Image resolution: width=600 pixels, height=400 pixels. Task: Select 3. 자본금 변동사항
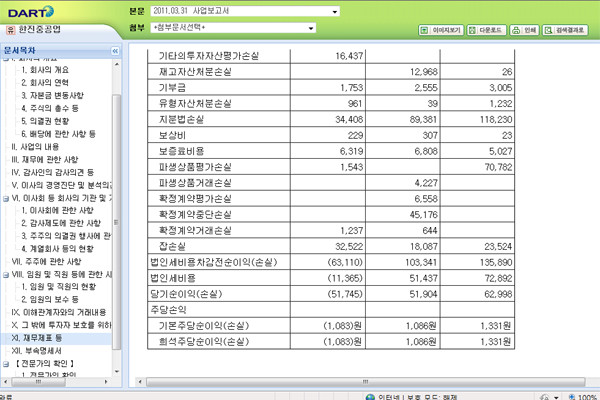pyautogui.click(x=52, y=95)
